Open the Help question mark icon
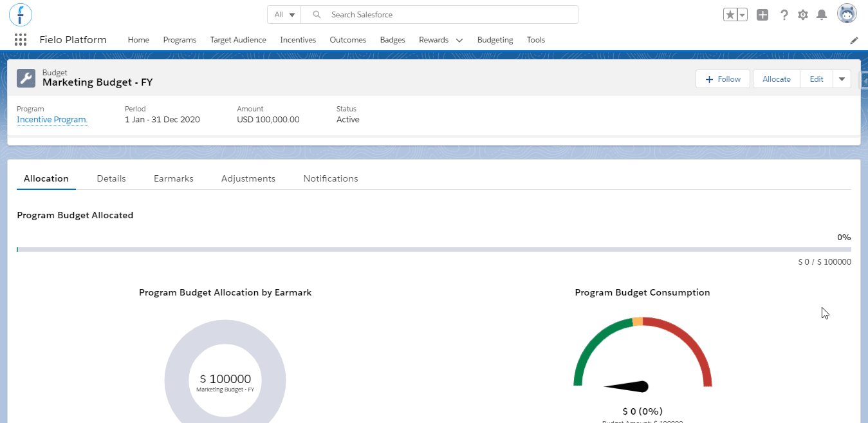 (x=784, y=15)
